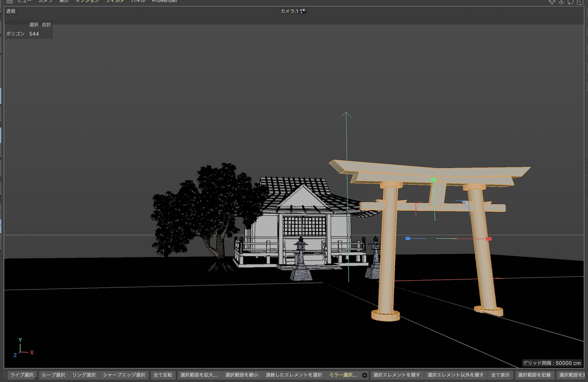Click the red X-axis gizmo handle
The height and width of the screenshot is (382, 588).
[489, 239]
